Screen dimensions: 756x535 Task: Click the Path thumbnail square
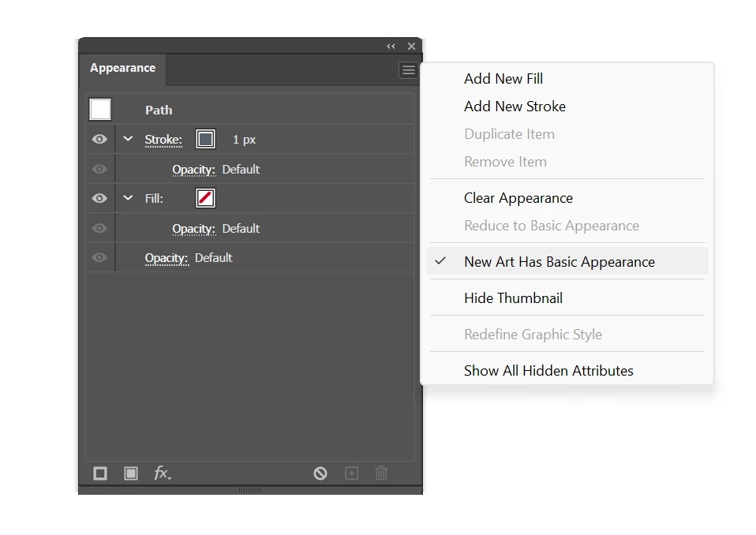click(100, 110)
